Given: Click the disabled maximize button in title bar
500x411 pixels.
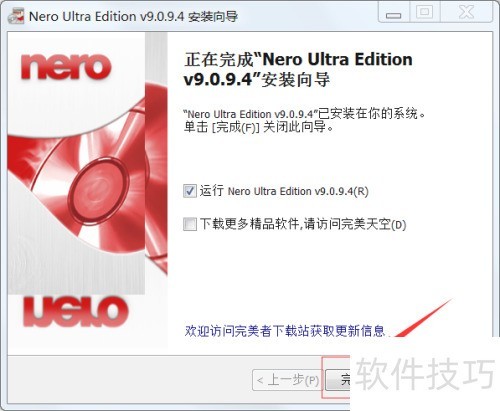Looking at the screenshot, I should tap(424, 13).
